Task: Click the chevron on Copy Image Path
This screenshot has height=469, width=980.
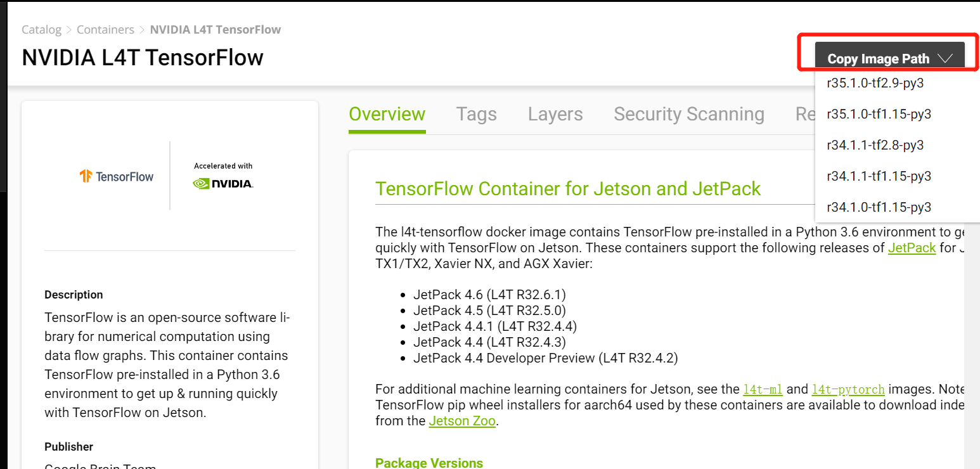Action: [x=945, y=58]
